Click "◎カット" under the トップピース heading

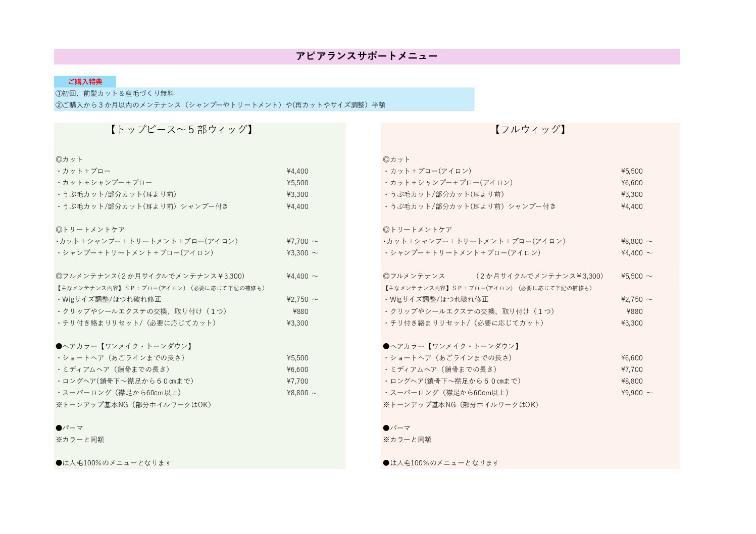tap(69, 159)
